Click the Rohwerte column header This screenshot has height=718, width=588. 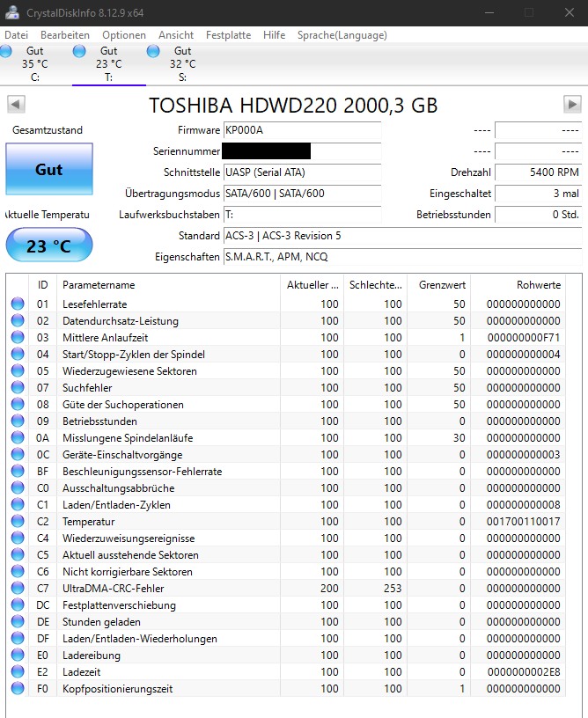518,285
